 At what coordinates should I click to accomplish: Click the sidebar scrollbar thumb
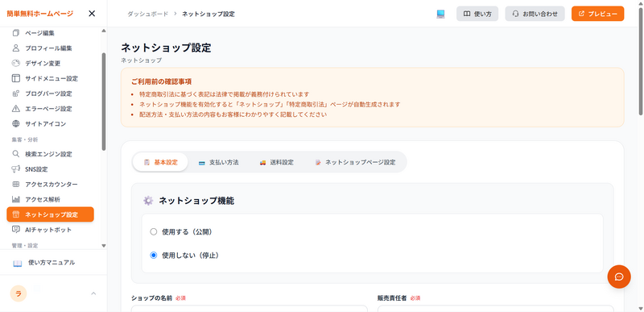click(104, 102)
